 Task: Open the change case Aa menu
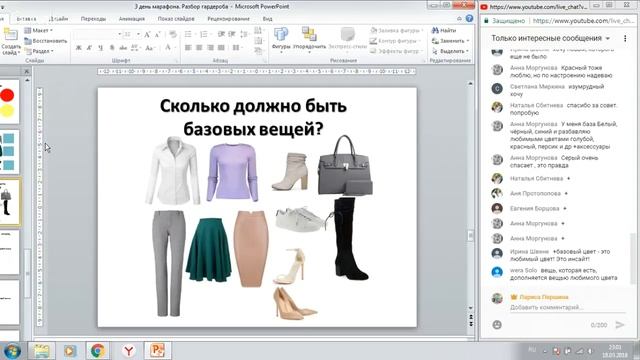[x=149, y=48]
